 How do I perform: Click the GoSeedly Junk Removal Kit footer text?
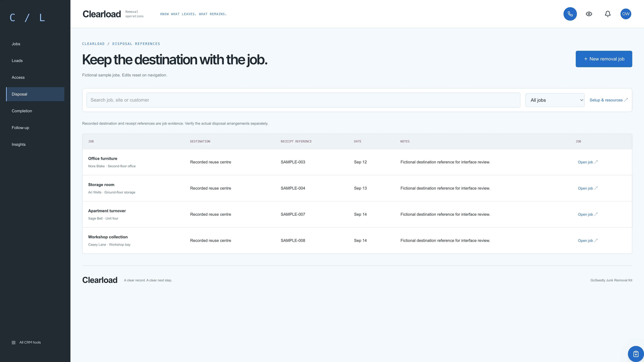(611, 280)
